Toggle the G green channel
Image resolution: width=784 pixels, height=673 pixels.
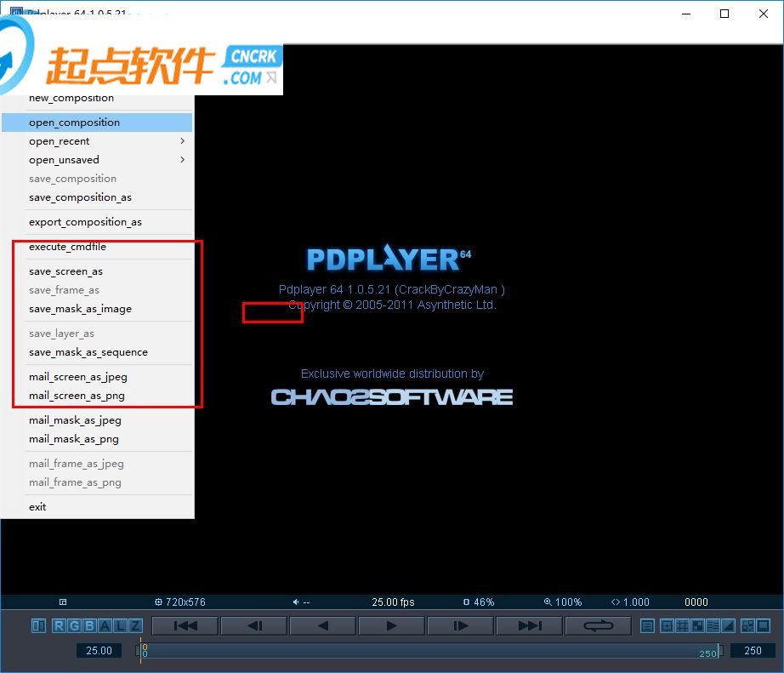coord(75,626)
